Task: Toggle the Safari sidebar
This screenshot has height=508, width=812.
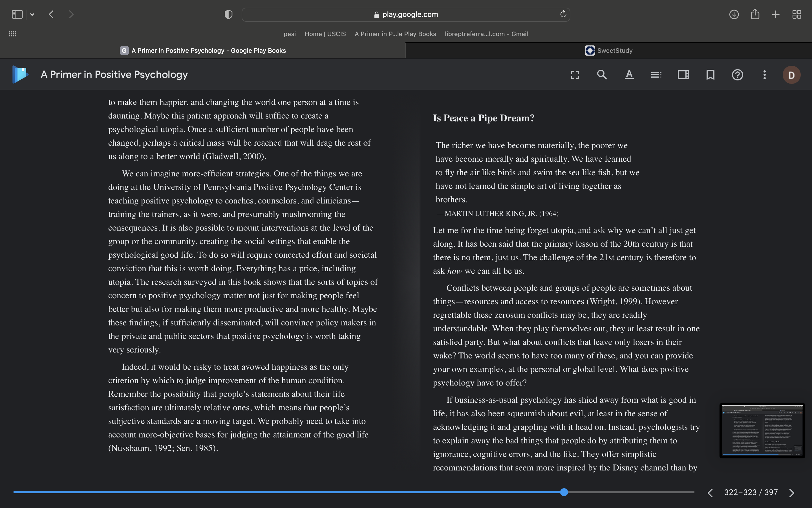Action: coord(17,14)
